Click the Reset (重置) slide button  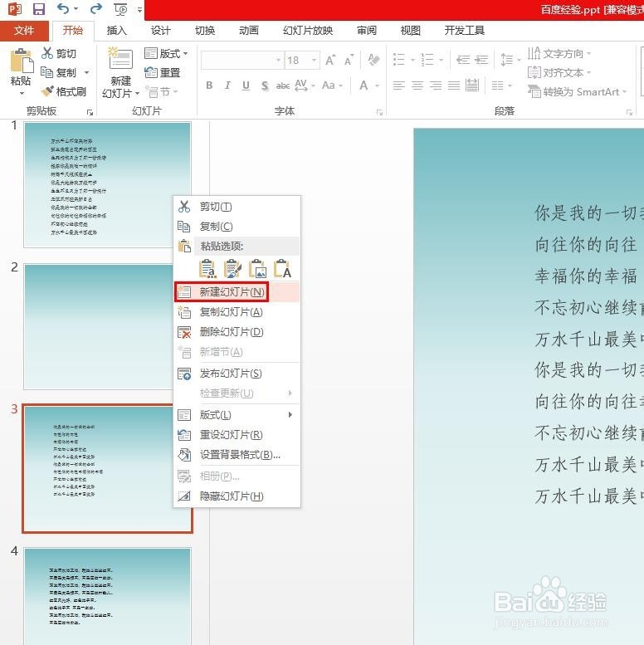[x=163, y=73]
